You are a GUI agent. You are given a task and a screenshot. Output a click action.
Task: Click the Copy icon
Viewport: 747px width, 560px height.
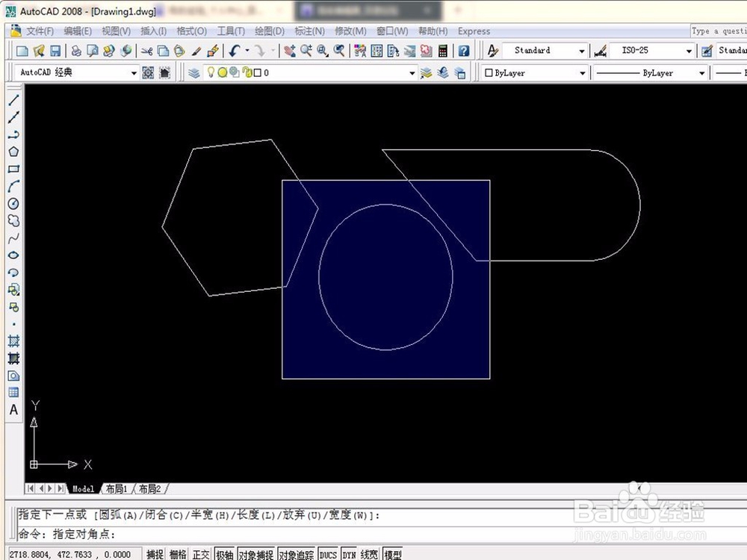(x=163, y=51)
